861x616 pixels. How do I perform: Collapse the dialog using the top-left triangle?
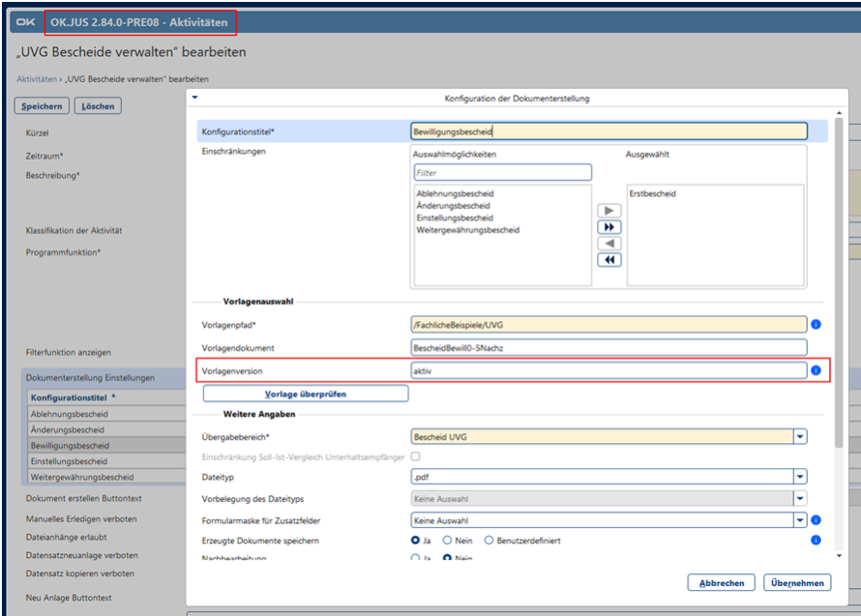(x=194, y=98)
